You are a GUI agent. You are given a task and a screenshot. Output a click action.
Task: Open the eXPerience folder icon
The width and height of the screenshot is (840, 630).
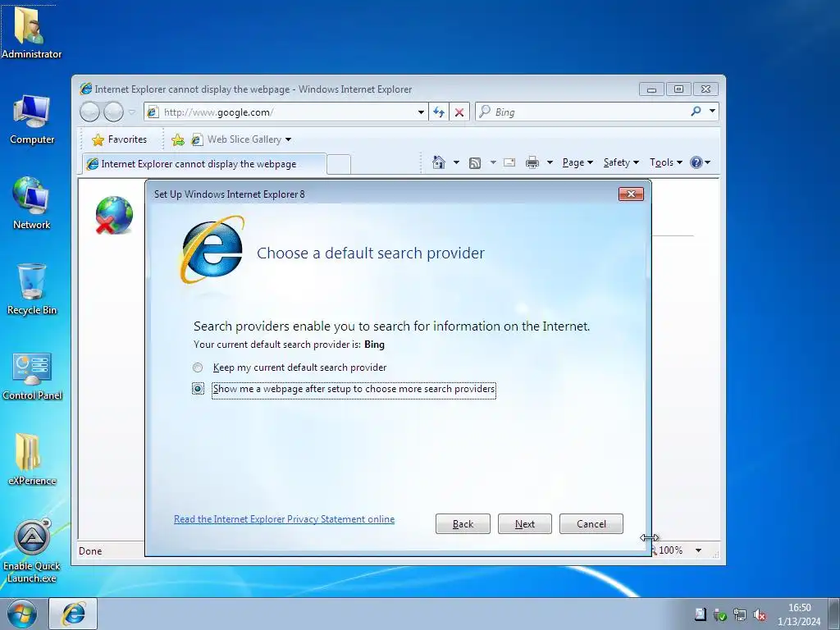click(32, 459)
